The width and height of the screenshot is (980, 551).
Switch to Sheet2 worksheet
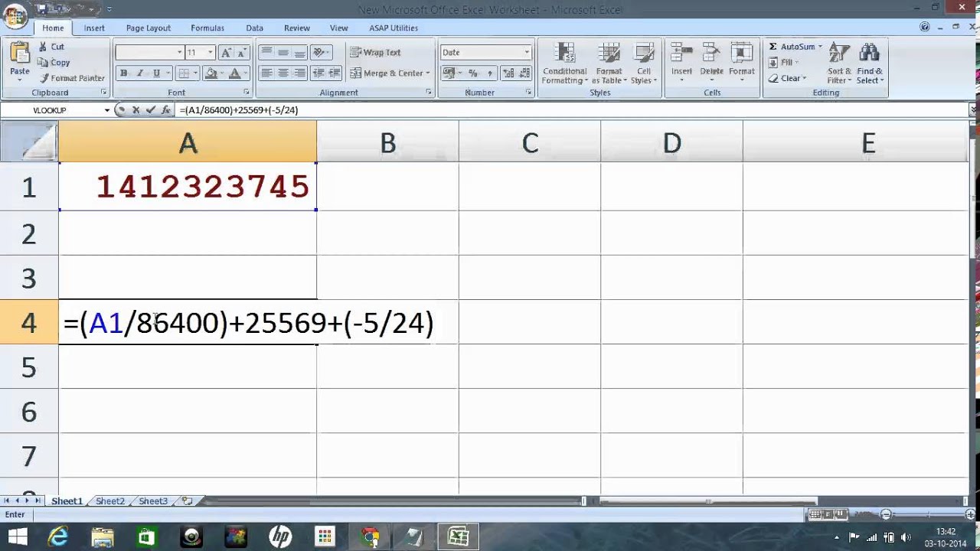[x=109, y=501]
